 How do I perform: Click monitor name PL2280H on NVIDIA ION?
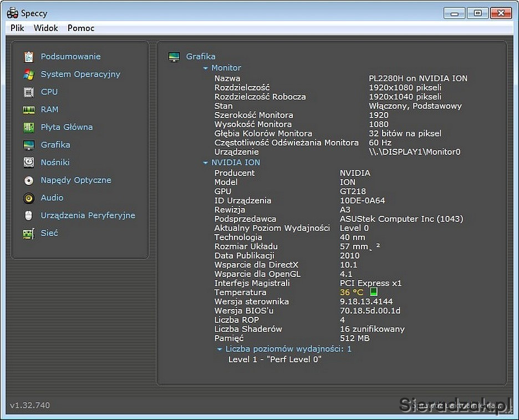pyautogui.click(x=418, y=78)
